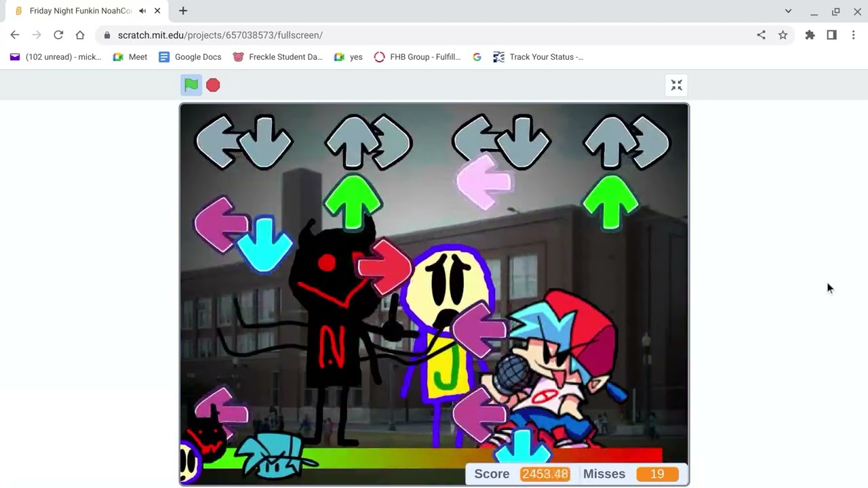Open the Google Docs bookmark
Viewport: 868px width, 488px height.
pos(190,57)
